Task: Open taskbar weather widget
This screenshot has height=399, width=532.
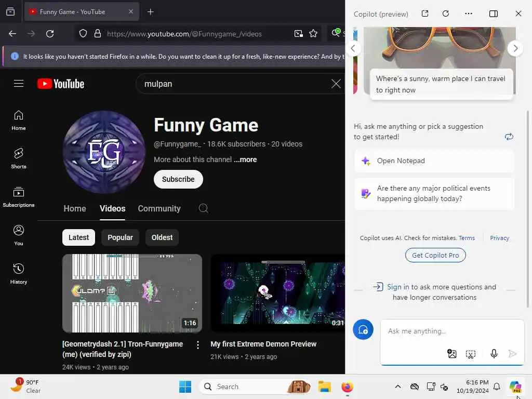Action: tap(25, 386)
